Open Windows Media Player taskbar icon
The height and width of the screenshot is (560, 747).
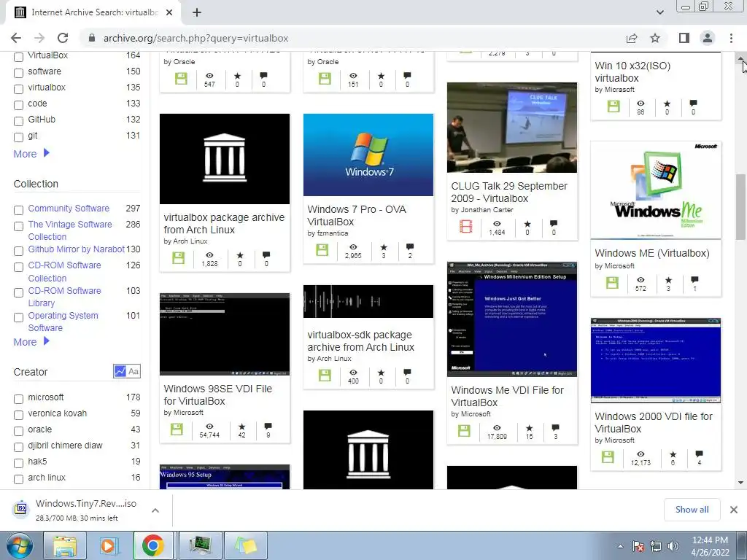[108, 545]
